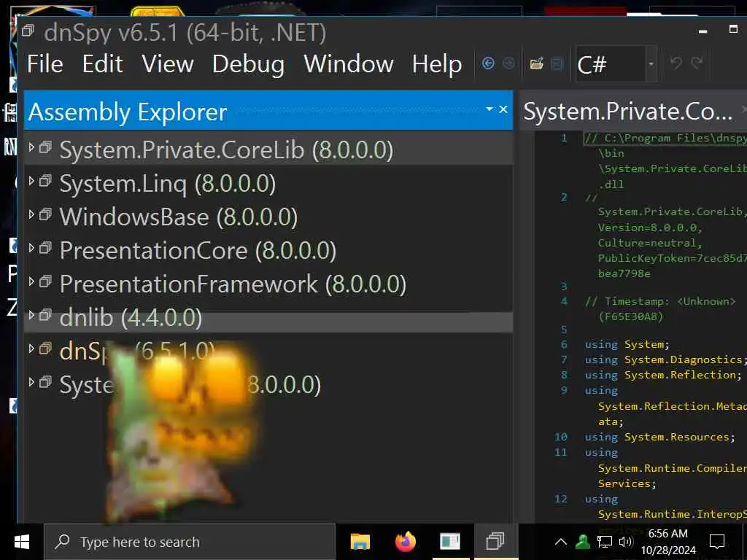Image resolution: width=747 pixels, height=560 pixels.
Task: Click the PresentationCore assembly icon
Action: click(45, 248)
